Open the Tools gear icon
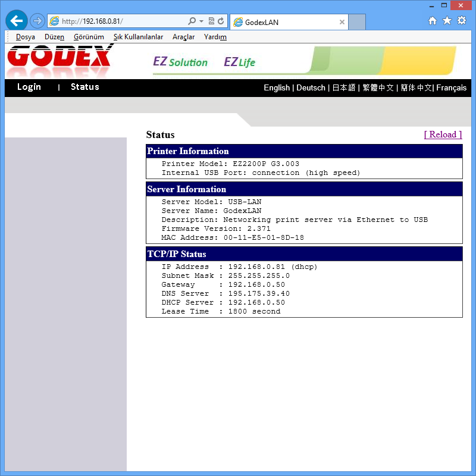 pos(461,21)
